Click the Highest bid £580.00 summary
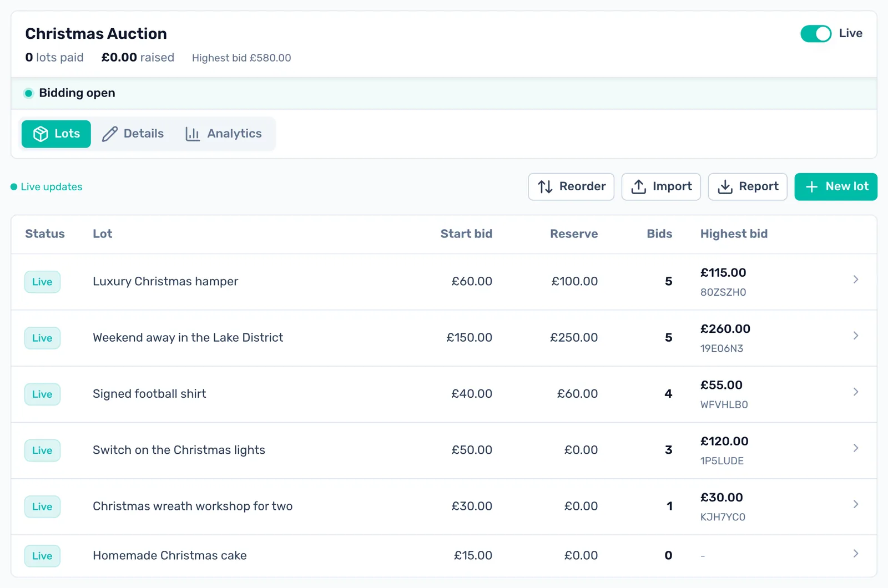The height and width of the screenshot is (588, 888). click(241, 58)
